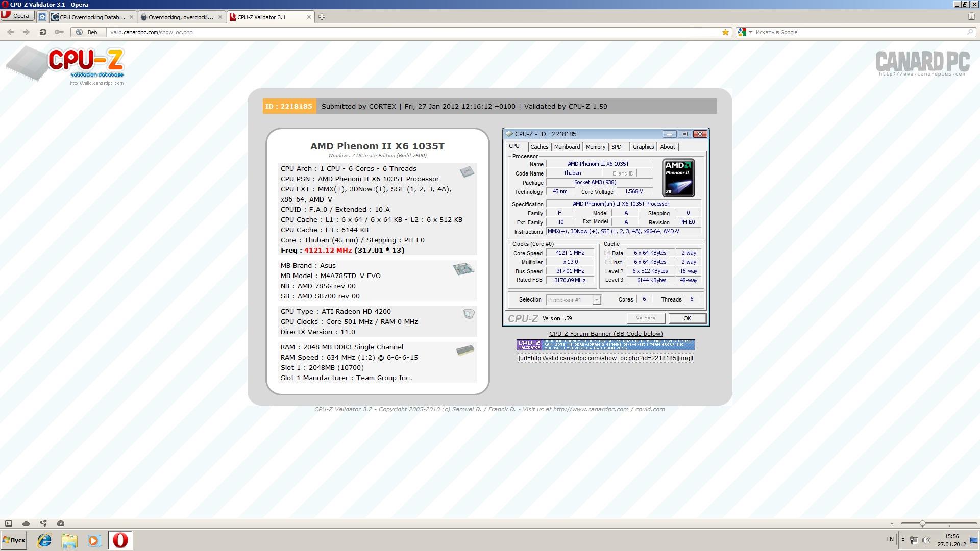Go forward to next page
Screen dimensions: 980x551
coord(26,32)
